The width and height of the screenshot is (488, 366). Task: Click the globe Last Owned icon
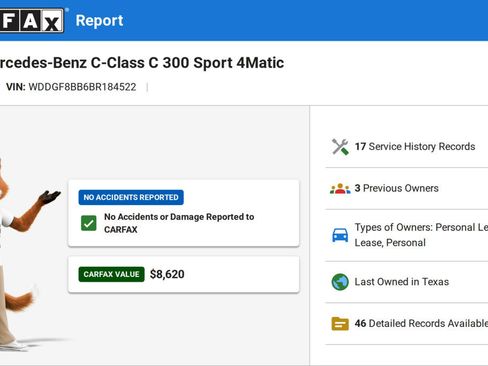pos(340,282)
